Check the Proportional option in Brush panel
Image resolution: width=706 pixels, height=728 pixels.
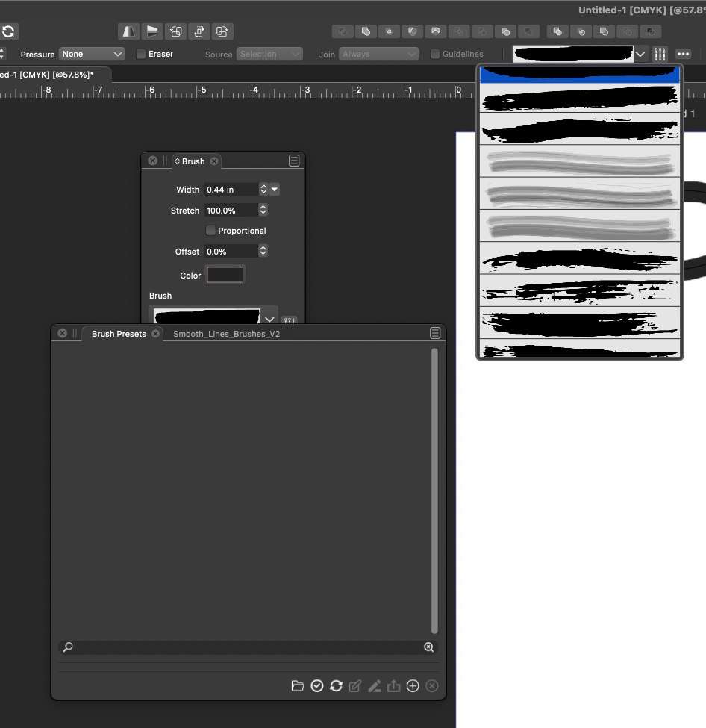(210, 231)
